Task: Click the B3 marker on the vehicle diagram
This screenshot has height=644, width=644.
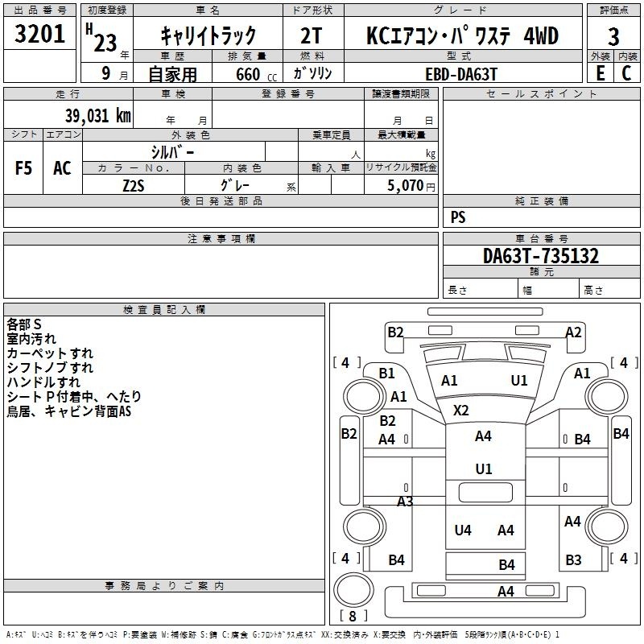Action: click(573, 559)
